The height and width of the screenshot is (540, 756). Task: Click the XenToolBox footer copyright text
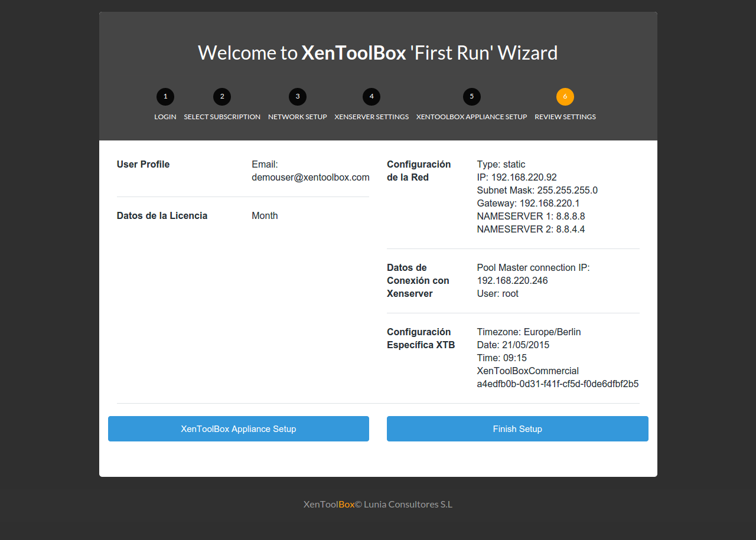pyautogui.click(x=378, y=505)
